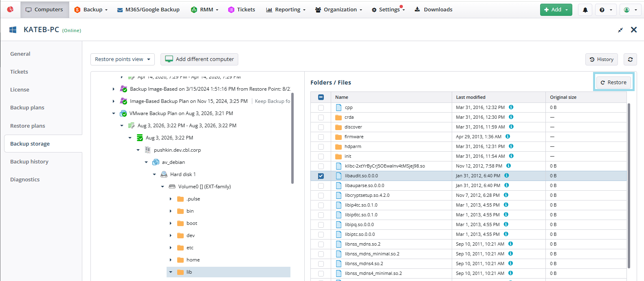The image size is (644, 281).
Task: Click info icon for cpp row
Action: 511,107
